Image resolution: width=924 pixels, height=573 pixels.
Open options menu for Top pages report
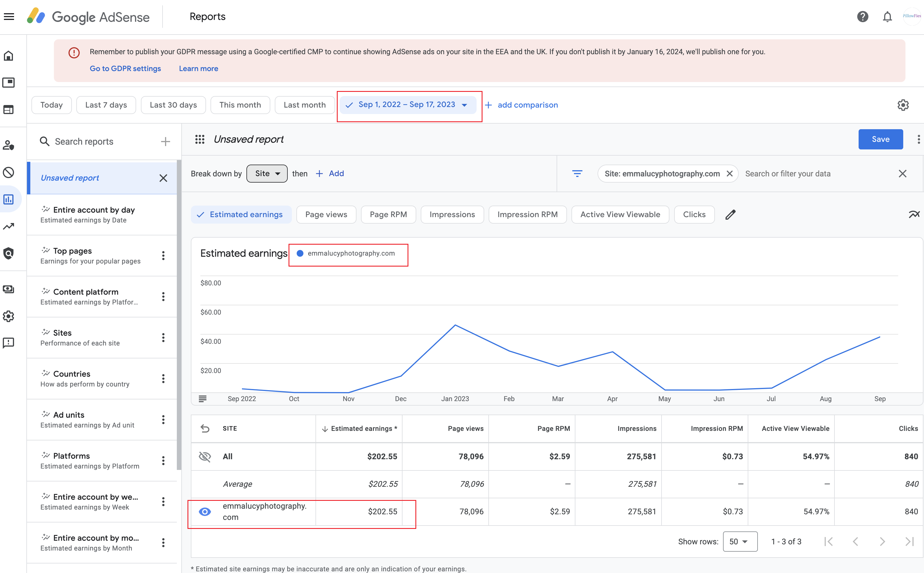pos(163,255)
